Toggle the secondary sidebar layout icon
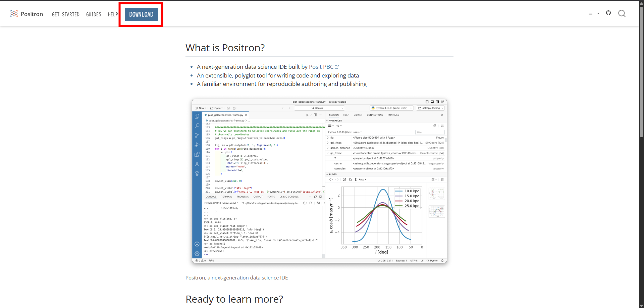The image size is (644, 308). pos(437,102)
